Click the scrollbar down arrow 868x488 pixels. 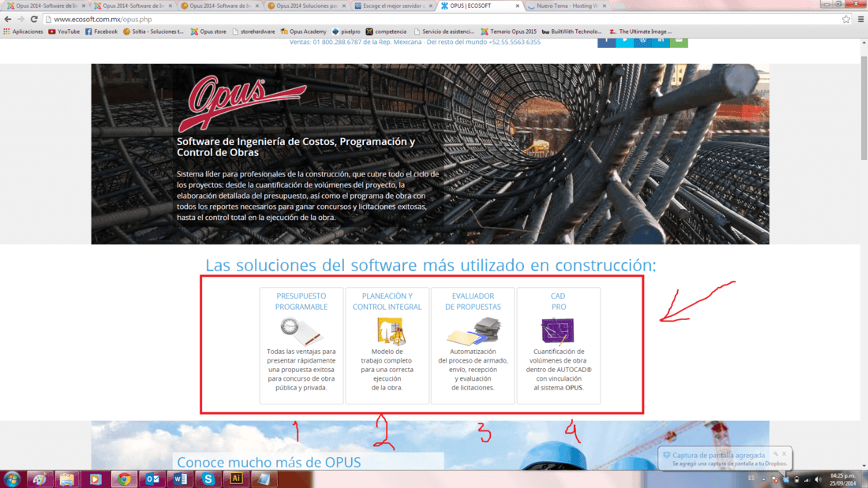(863, 467)
